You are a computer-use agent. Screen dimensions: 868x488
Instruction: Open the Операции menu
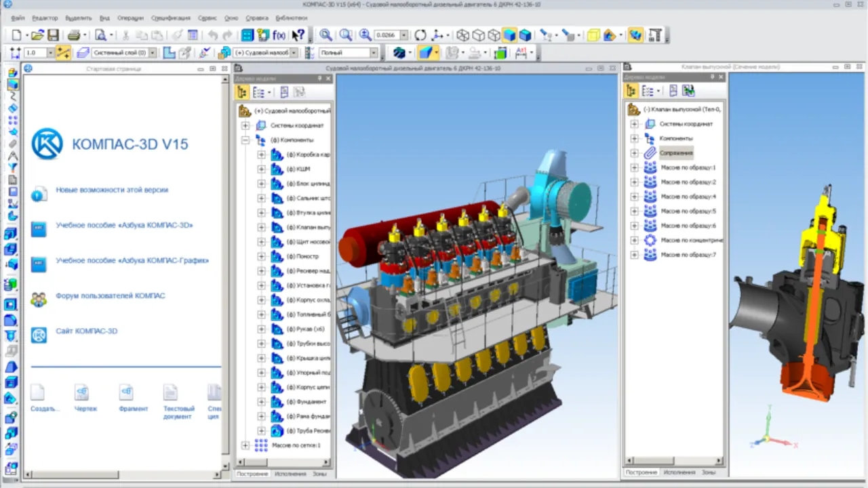point(130,18)
